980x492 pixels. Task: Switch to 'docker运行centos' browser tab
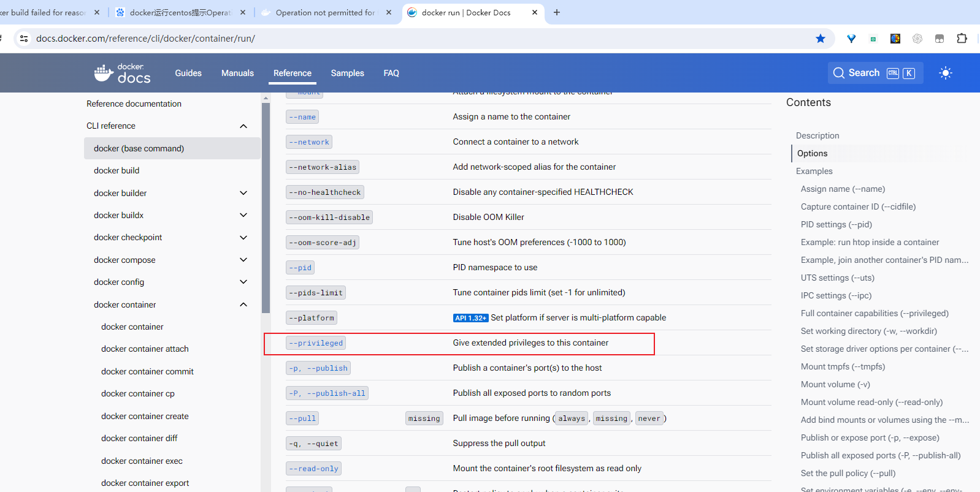pos(181,12)
